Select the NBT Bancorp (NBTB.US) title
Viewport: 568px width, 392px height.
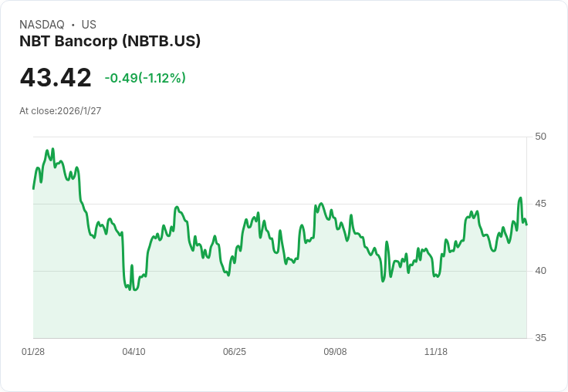[x=110, y=41]
